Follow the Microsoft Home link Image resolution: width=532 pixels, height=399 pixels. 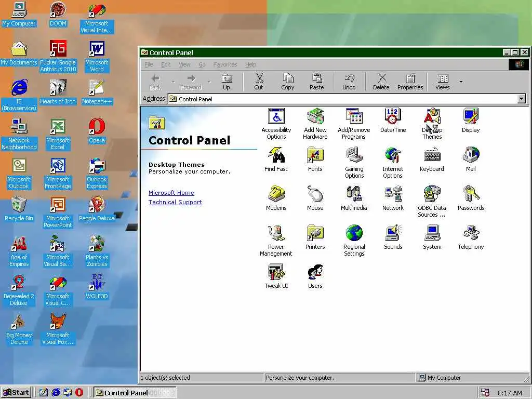pos(171,193)
